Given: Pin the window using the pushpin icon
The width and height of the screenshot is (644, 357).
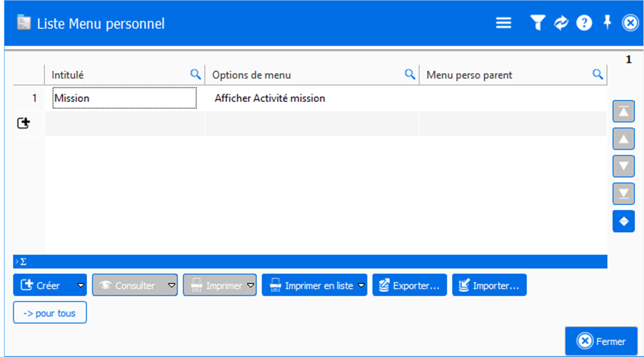Looking at the screenshot, I should (x=607, y=22).
